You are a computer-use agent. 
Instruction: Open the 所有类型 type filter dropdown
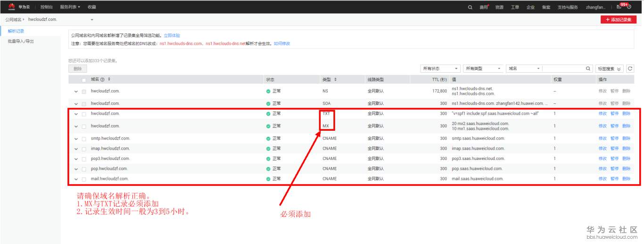point(483,68)
